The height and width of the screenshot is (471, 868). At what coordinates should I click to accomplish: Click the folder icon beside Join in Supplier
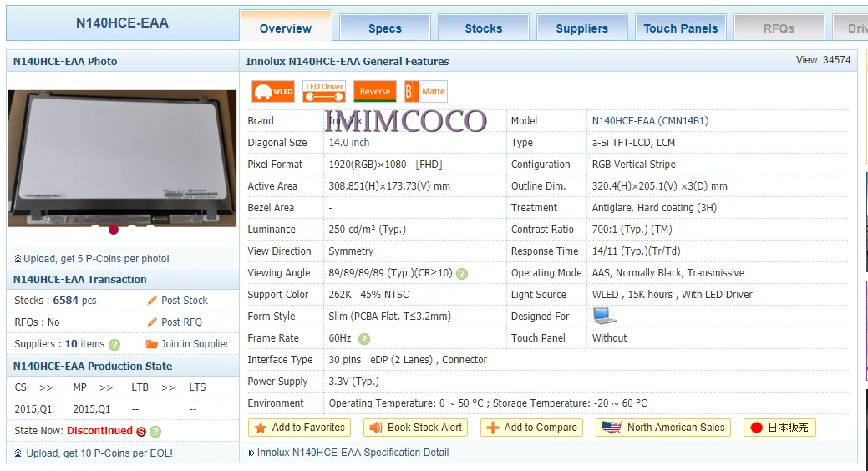pos(152,344)
